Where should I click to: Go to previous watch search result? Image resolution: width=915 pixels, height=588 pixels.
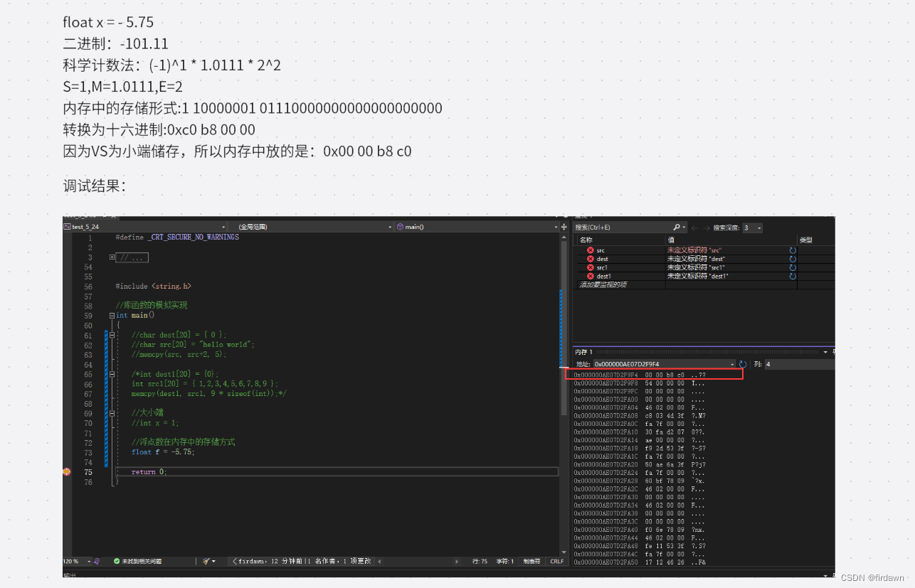[695, 228]
